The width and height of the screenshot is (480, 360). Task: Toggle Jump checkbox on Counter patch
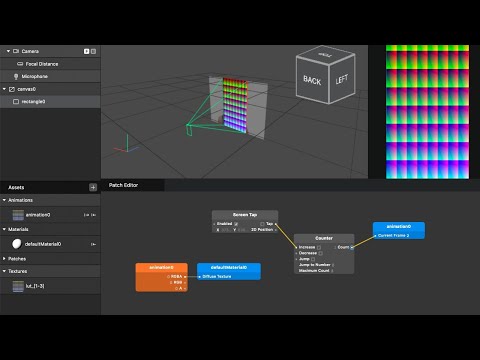(313, 259)
